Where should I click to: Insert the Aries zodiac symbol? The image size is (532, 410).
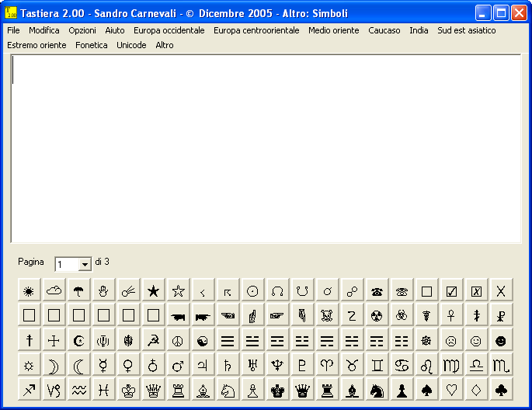(x=327, y=364)
